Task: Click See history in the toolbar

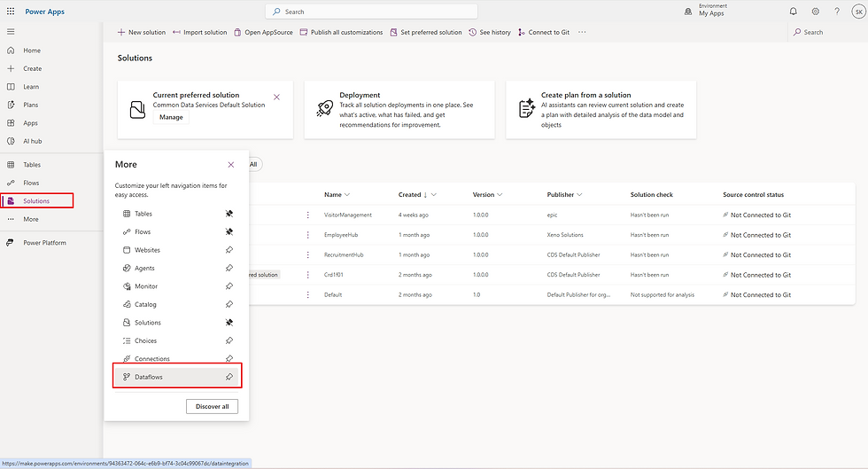Action: coord(490,32)
